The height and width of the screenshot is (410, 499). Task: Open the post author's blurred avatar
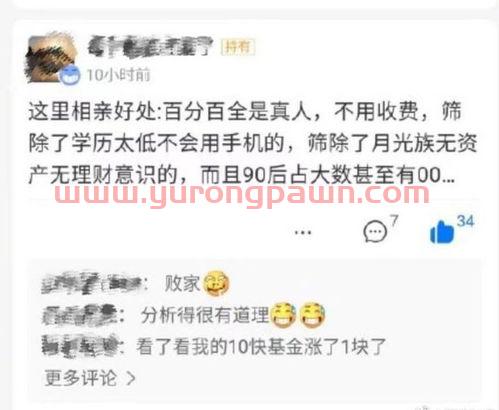coord(50,57)
